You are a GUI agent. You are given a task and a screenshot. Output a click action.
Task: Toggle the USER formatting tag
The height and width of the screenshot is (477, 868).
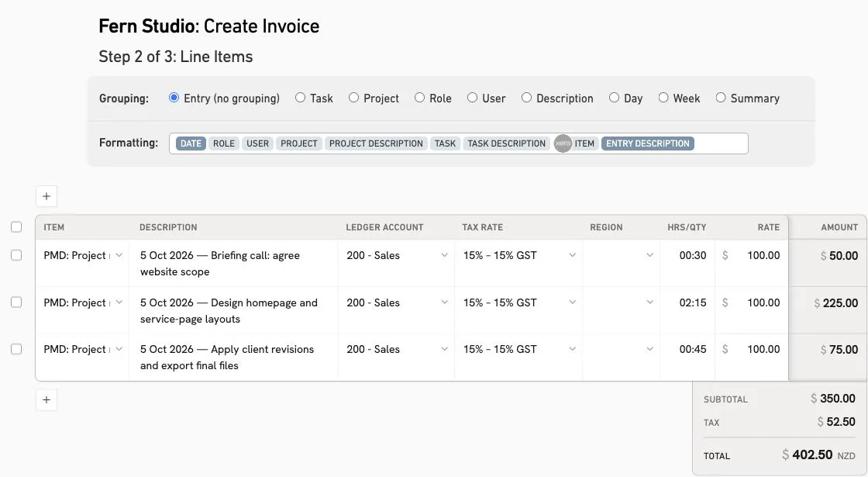[x=257, y=143]
